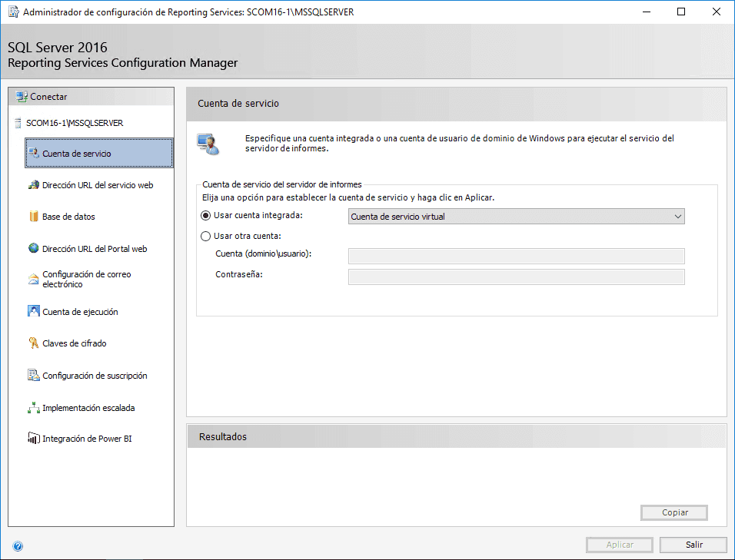Click the Integración de Power BI chart icon

(x=34, y=439)
